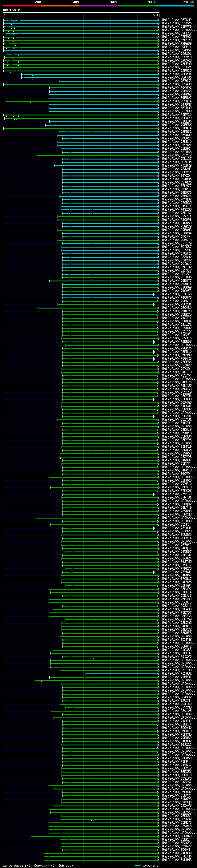Open hit UniRef100_C4J9M7
Image resolution: width=197 pixels, height=868 pixels.
pyautogui.click(x=177, y=104)
